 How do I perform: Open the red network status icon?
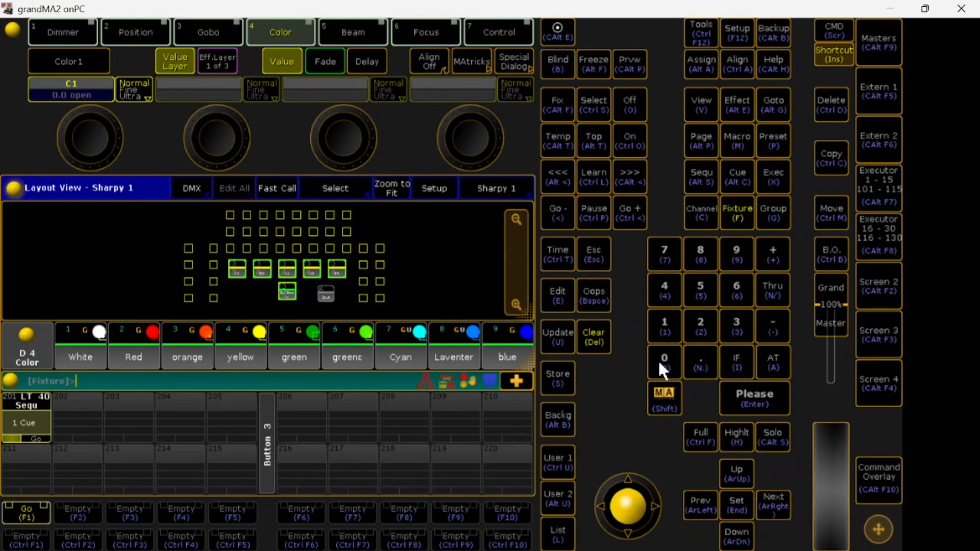point(425,381)
